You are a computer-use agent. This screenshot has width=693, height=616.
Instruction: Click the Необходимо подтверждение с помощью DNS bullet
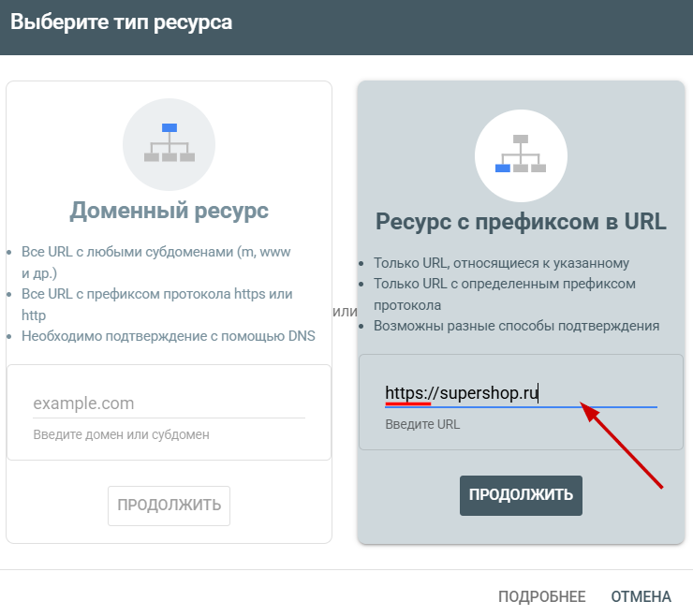tap(169, 336)
